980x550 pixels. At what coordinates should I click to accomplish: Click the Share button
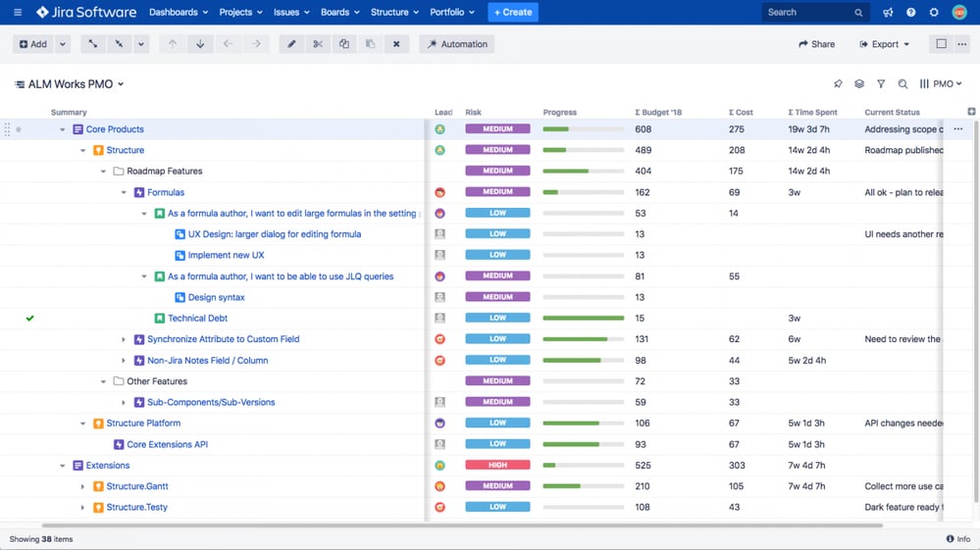pyautogui.click(x=817, y=44)
